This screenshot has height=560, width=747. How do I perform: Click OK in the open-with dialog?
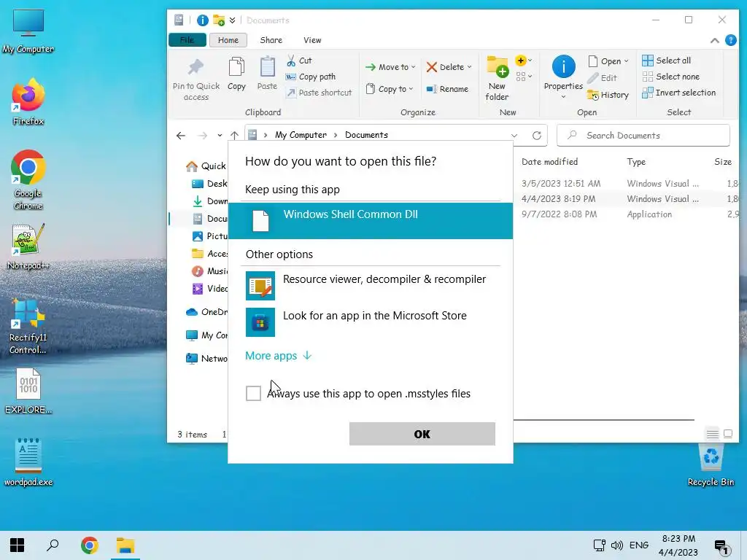422,434
